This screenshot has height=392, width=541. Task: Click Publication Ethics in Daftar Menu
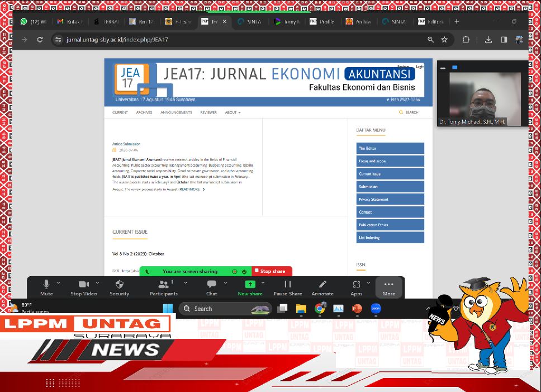pos(390,225)
